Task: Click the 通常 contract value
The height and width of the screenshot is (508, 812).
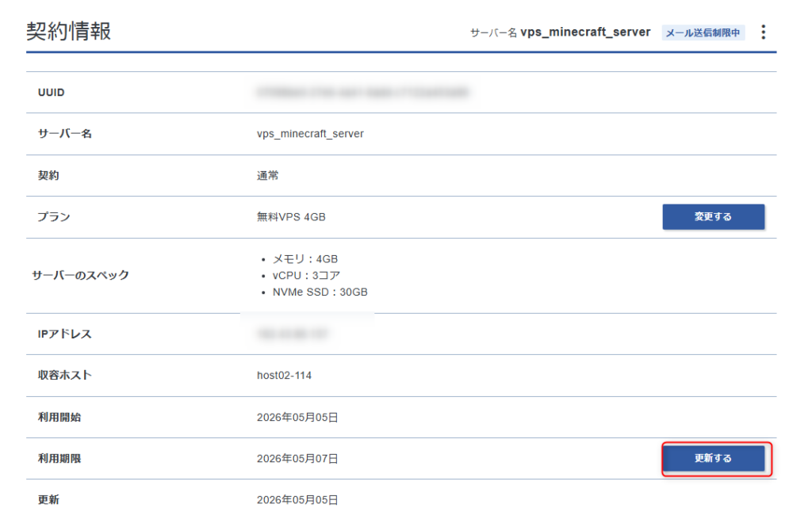Action: pos(268,175)
